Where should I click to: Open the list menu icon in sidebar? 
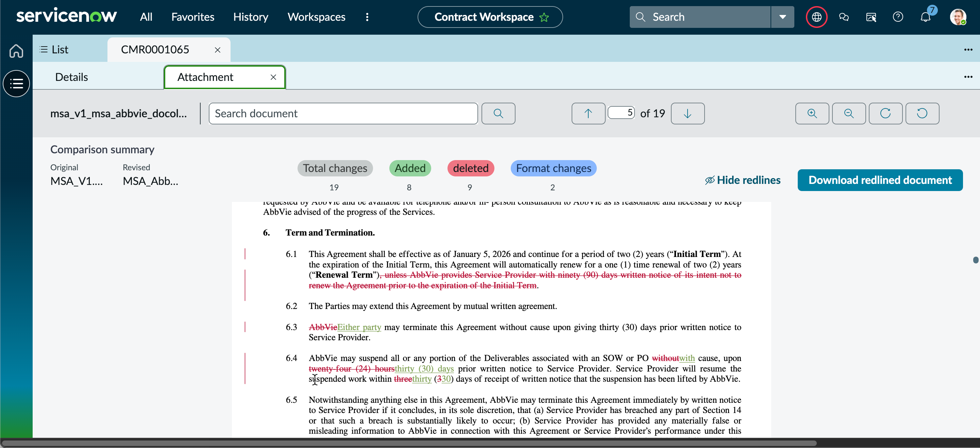pos(16,83)
